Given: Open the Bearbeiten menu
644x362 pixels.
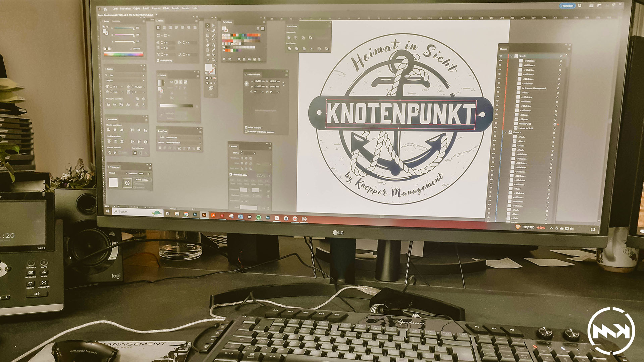Looking at the screenshot, I should pyautogui.click(x=125, y=8).
